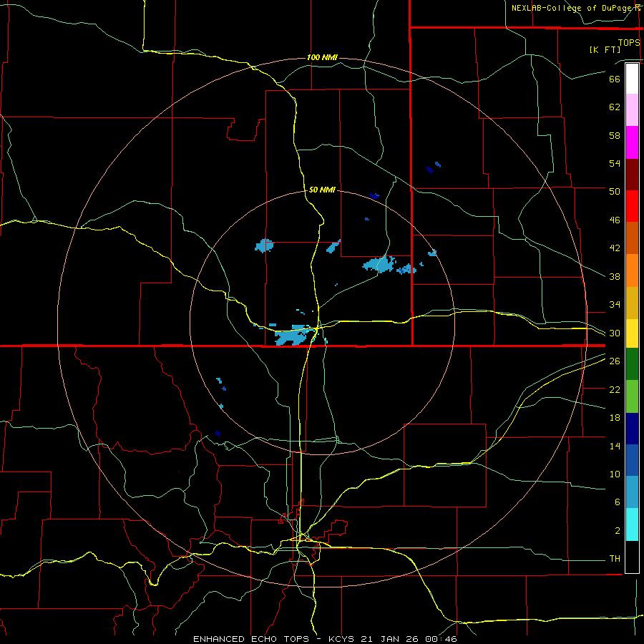Click the "26" legend value
The image size is (644, 644).
615,361
